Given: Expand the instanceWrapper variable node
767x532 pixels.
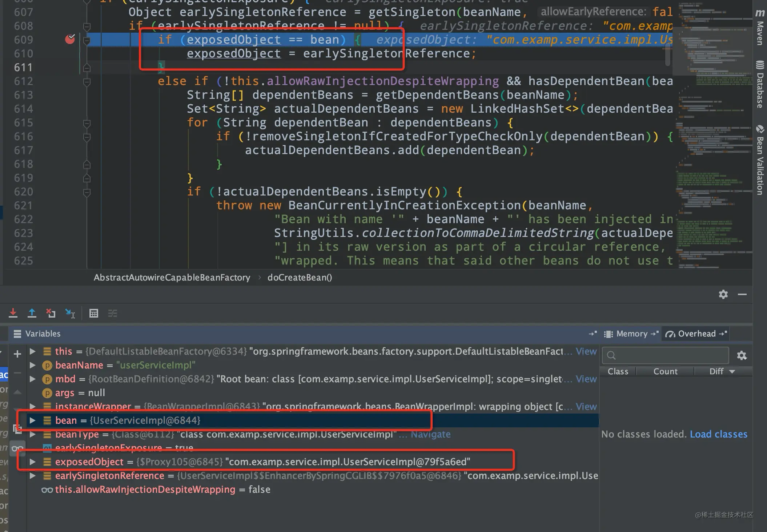Looking at the screenshot, I should pyautogui.click(x=33, y=406).
